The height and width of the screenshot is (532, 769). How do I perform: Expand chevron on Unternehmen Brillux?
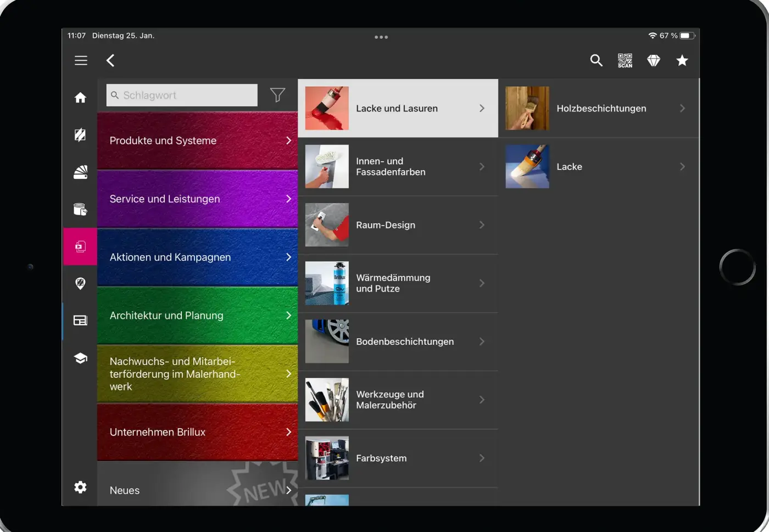(288, 432)
